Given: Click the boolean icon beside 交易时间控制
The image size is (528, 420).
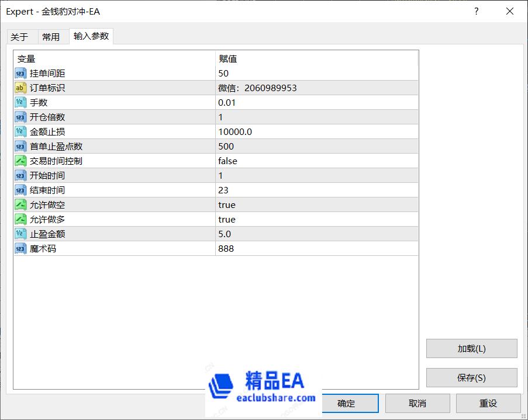Looking at the screenshot, I should coord(20,161).
